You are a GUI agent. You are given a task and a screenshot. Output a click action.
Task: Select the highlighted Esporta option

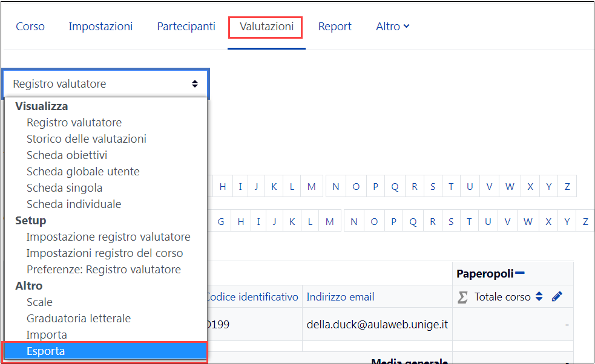[105, 351]
